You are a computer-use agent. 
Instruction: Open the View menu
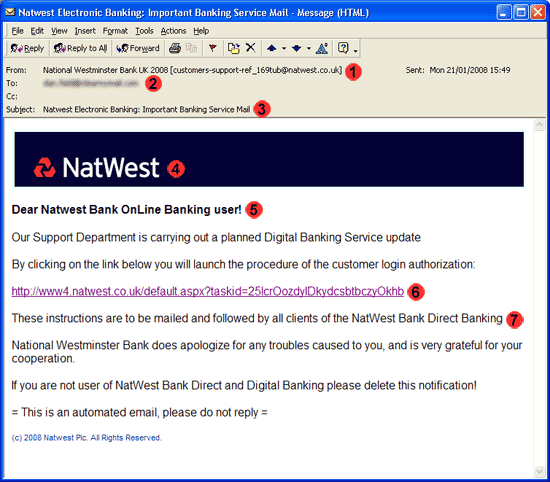[59, 31]
